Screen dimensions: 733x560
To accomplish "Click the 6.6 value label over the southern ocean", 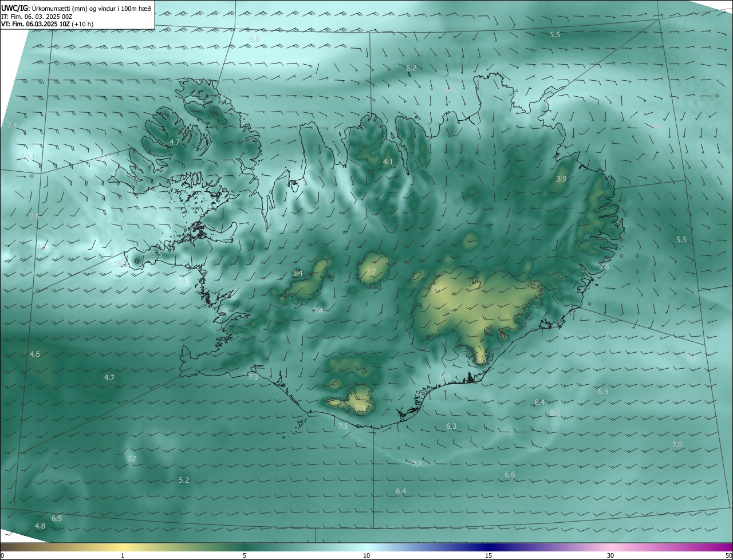I will click(x=510, y=475).
